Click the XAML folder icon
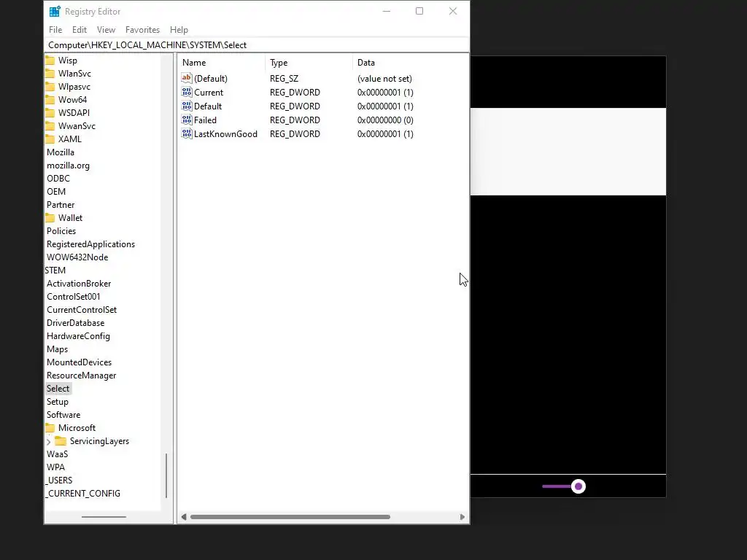The width and height of the screenshot is (747, 560). click(x=50, y=139)
